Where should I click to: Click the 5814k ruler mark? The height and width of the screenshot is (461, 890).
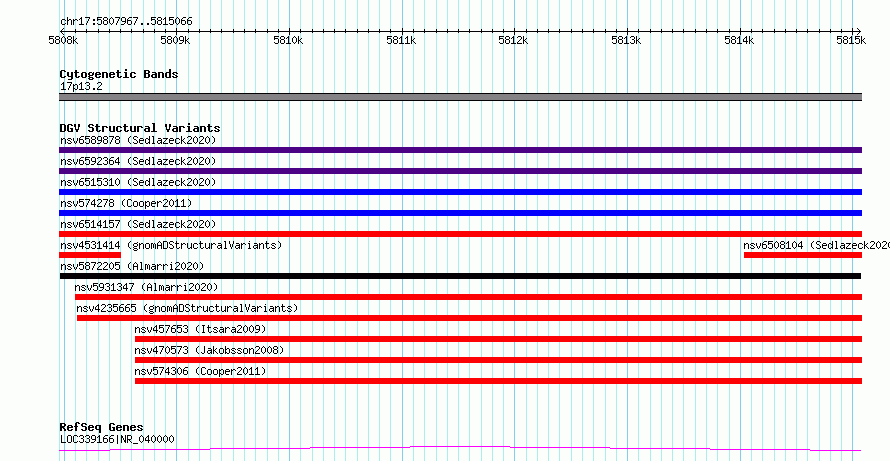pos(740,40)
